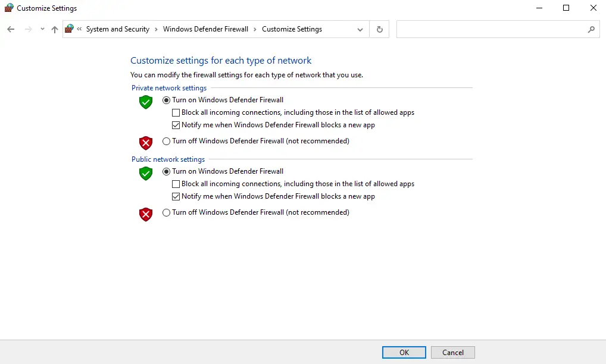Click the double-chevron breadcrumb overflow
Viewport: 606px width, 364px height.
(x=79, y=29)
